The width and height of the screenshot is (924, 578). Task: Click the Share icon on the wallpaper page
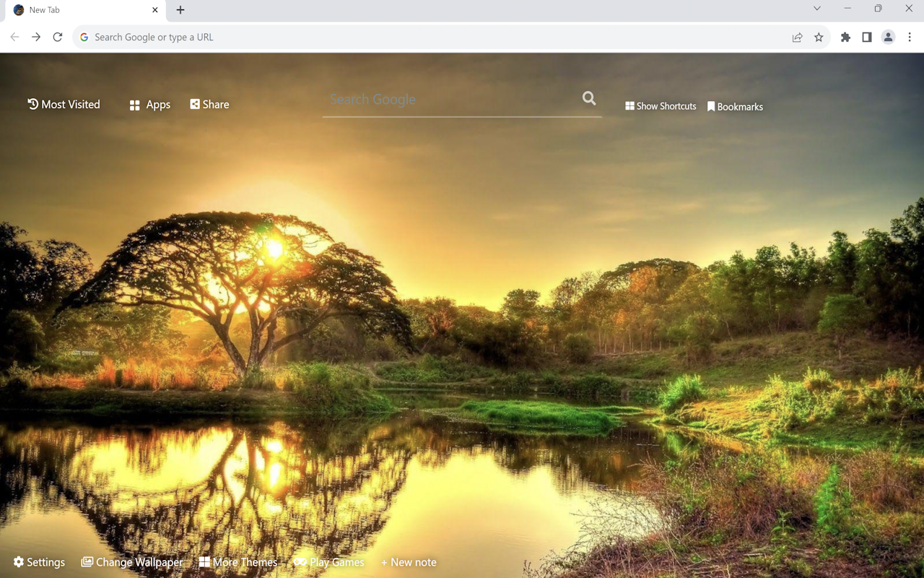coord(209,104)
